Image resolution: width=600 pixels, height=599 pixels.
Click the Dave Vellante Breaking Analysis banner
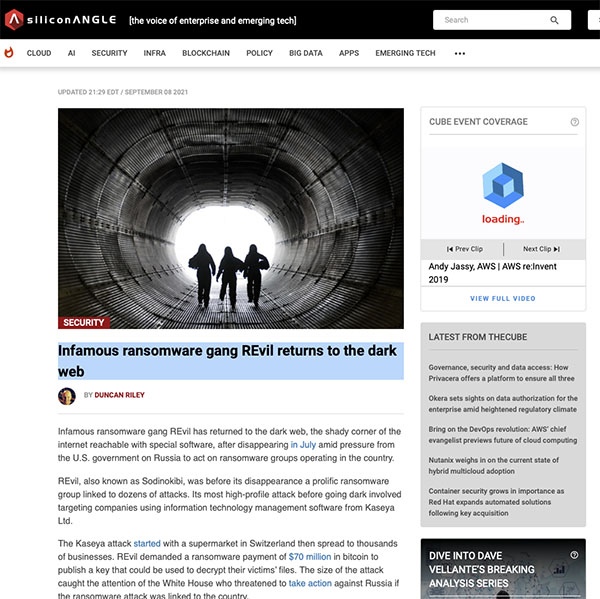pos(503,569)
